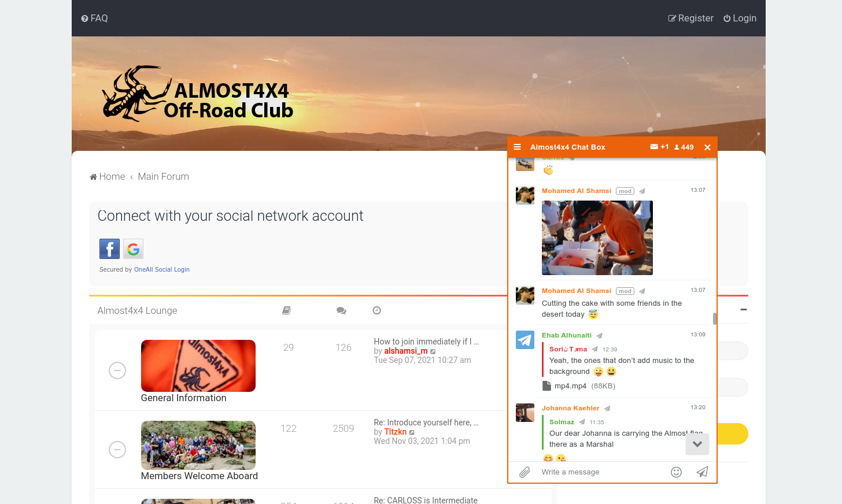This screenshot has height=504, width=842.
Task: Reply icon next to Johanna Kaehler
Action: [x=607, y=409]
